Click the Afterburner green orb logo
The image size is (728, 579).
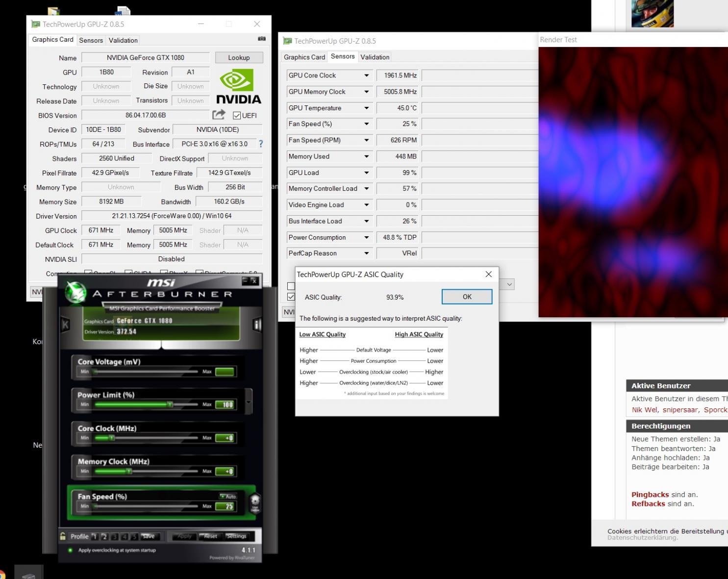pyautogui.click(x=75, y=292)
